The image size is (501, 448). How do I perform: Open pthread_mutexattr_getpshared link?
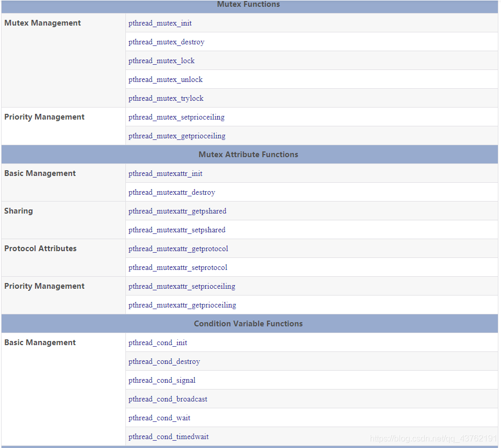click(177, 211)
